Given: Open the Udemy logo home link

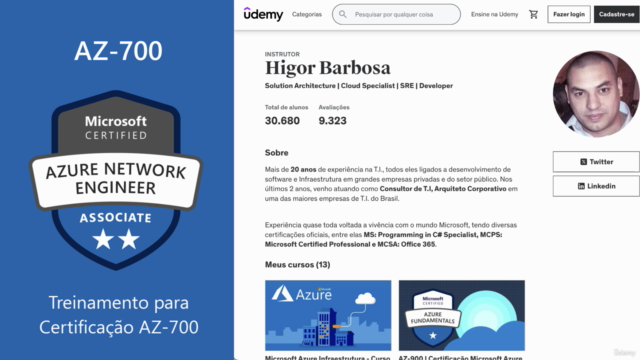Looking at the screenshot, I should click(263, 14).
